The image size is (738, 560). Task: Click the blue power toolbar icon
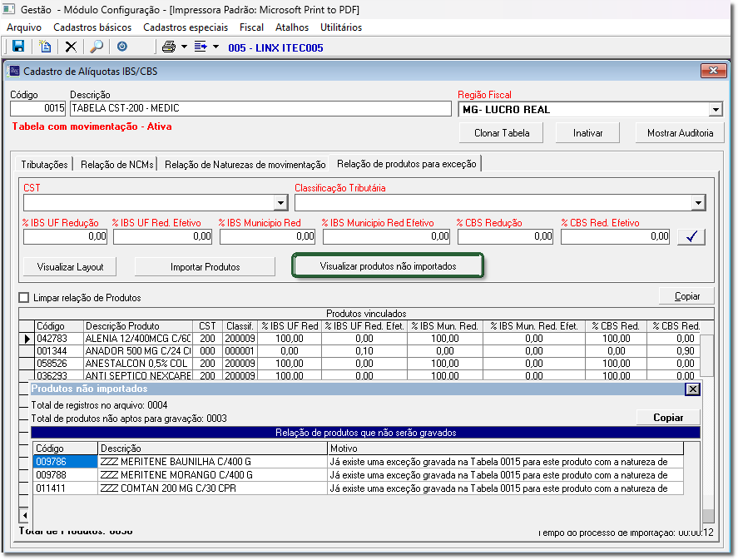(x=122, y=47)
